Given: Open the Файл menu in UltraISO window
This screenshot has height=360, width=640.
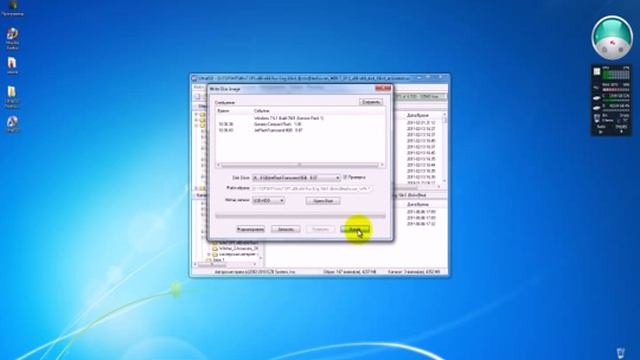Looking at the screenshot, I should pos(198,87).
